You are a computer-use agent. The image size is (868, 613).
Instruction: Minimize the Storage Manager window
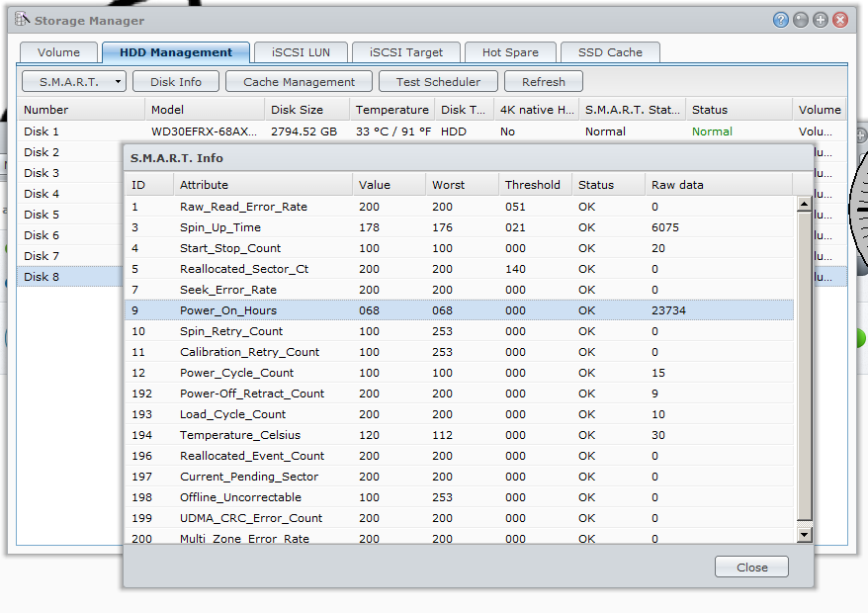pos(801,20)
